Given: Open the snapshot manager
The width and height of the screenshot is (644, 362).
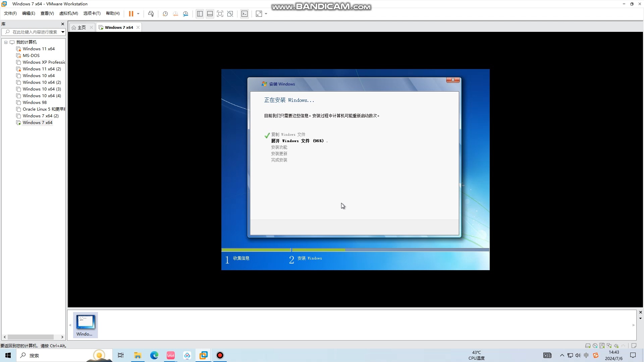Looking at the screenshot, I should coord(185,14).
